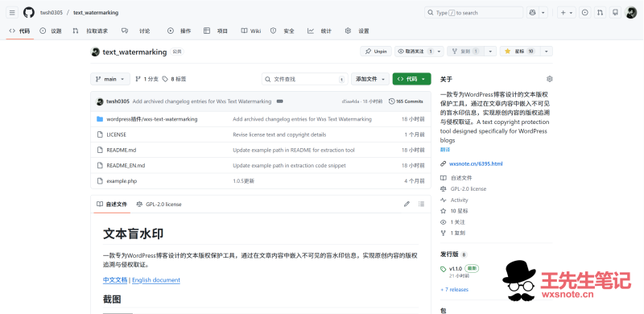Open the wordpress插件/wxs-text-watermarking folder
This screenshot has width=644, height=314.
152,119
